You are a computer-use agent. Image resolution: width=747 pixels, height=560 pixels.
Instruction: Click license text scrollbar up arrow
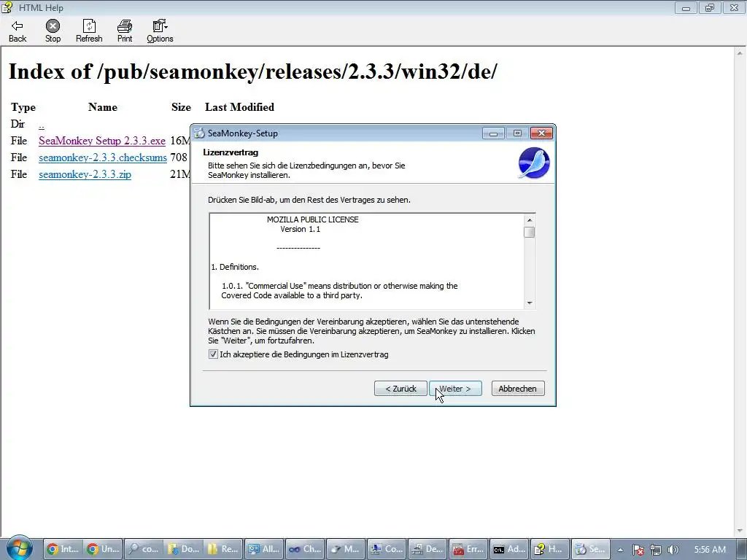(530, 220)
